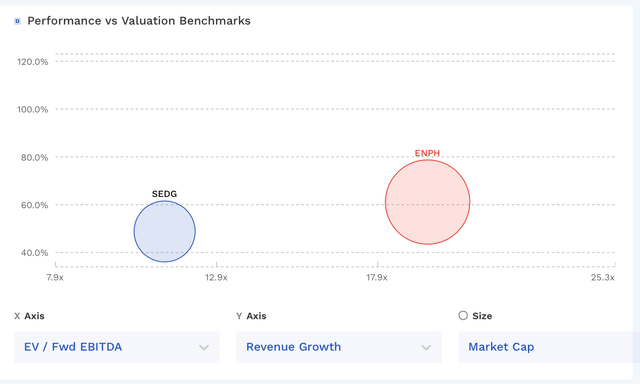
Task: Click the Performance vs Valuation Benchmarks title
Action: coord(139,21)
